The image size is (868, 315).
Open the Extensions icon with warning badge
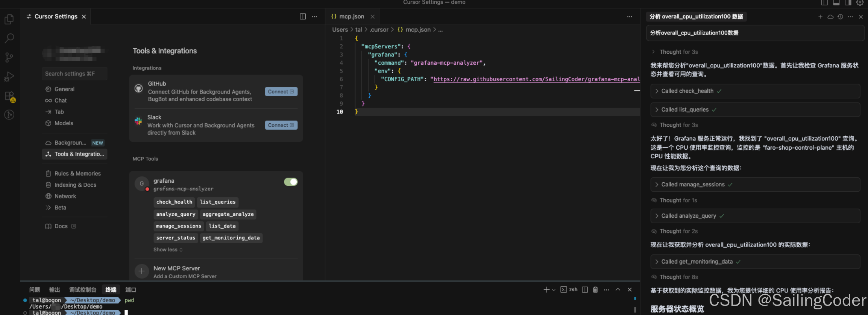[10, 96]
